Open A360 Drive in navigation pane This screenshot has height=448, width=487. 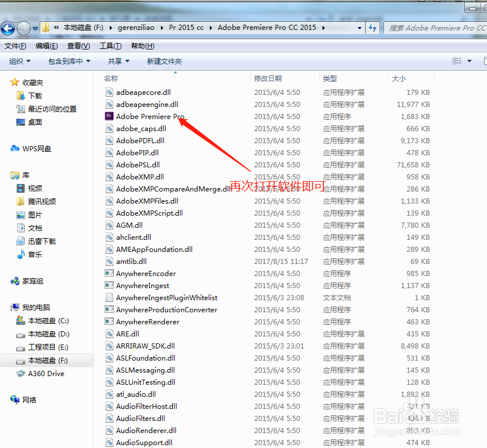(46, 373)
